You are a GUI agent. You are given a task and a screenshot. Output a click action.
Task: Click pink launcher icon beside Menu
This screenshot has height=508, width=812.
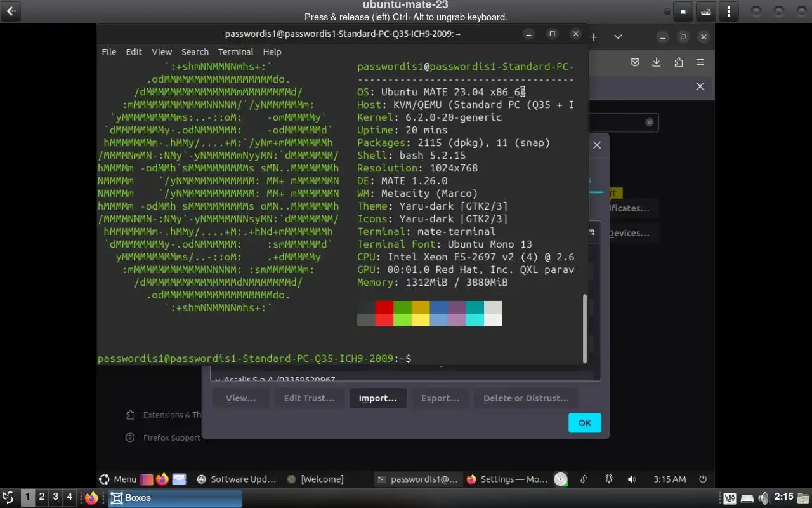point(147,479)
